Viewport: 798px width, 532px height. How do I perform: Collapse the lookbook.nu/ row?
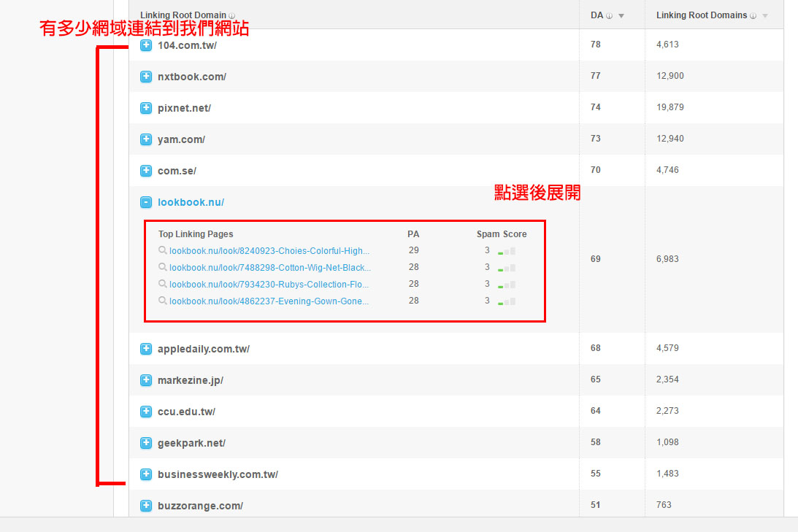point(146,202)
